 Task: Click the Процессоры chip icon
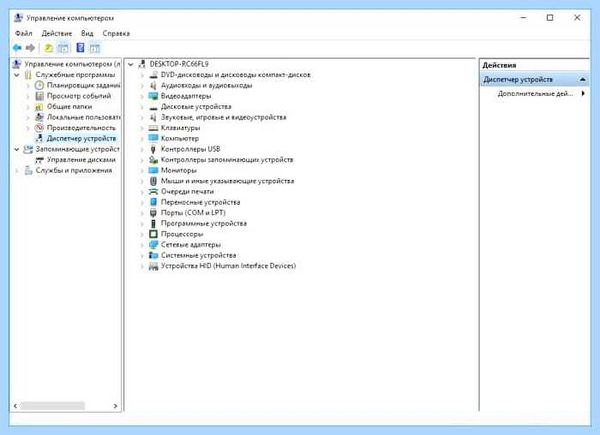tap(153, 234)
